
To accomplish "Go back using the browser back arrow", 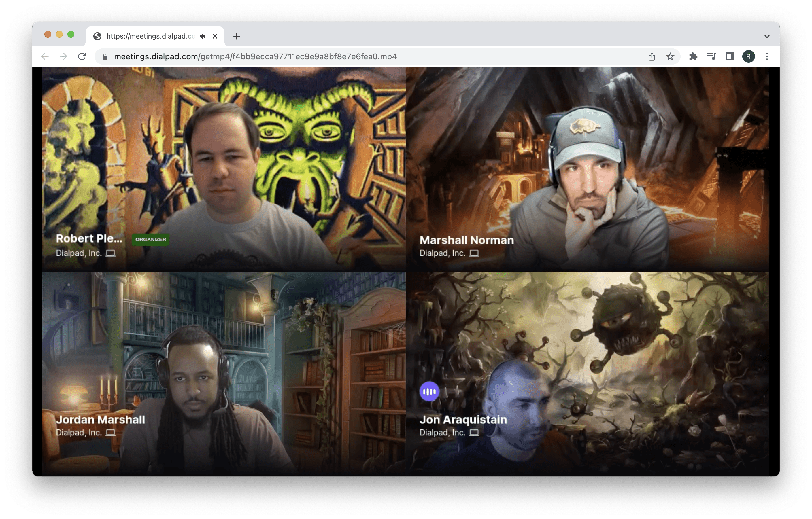I will pyautogui.click(x=45, y=57).
